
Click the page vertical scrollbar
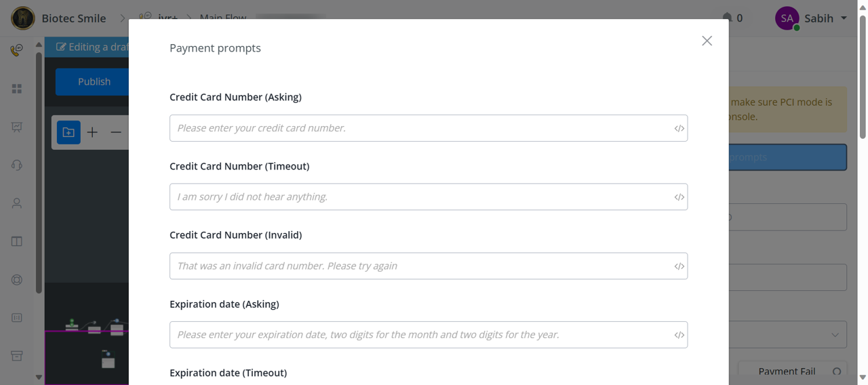tap(863, 192)
